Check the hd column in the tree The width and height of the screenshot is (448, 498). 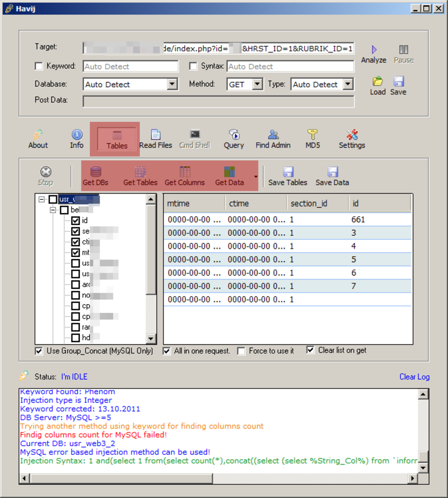[x=76, y=338]
